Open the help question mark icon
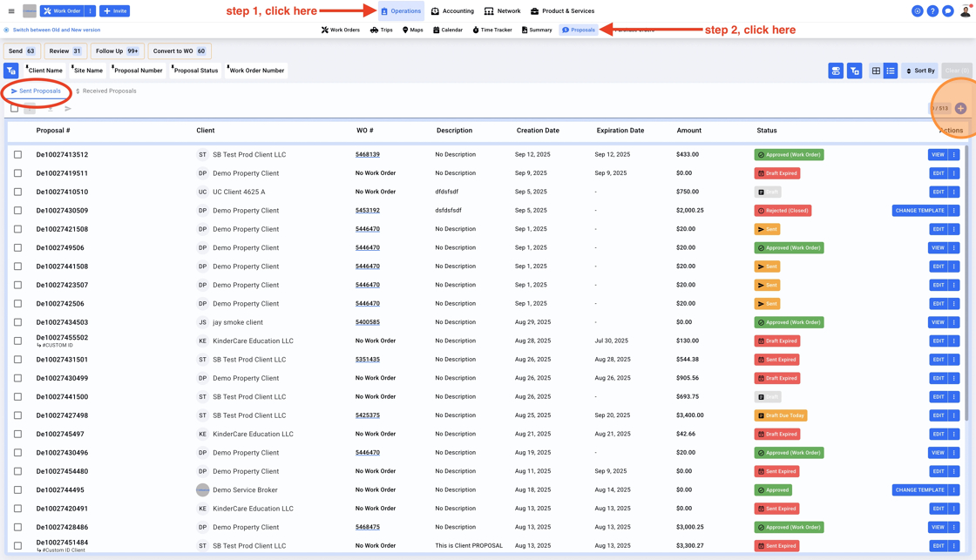The image size is (976, 560). point(932,11)
